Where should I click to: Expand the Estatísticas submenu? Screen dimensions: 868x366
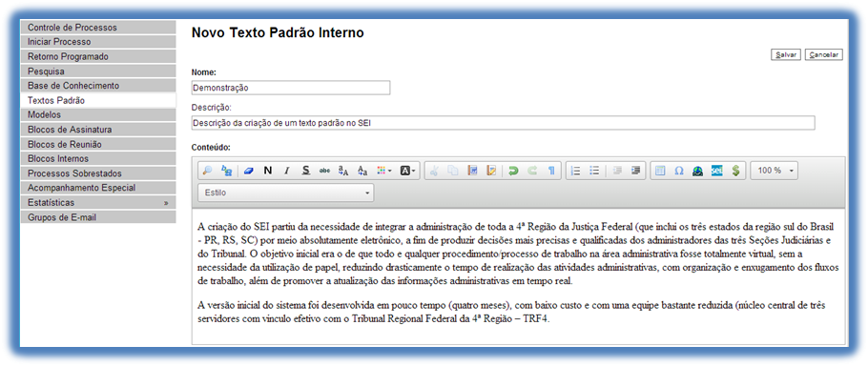(98, 203)
